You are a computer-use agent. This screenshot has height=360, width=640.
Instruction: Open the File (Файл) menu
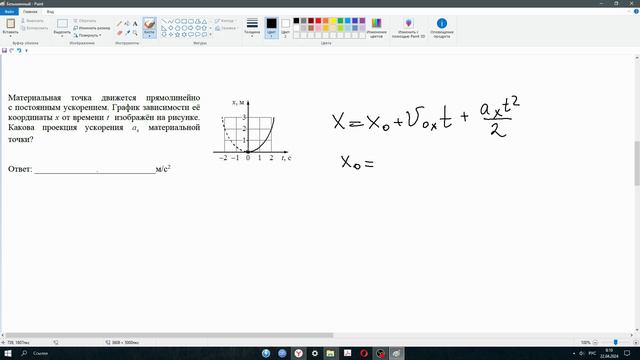[9, 12]
